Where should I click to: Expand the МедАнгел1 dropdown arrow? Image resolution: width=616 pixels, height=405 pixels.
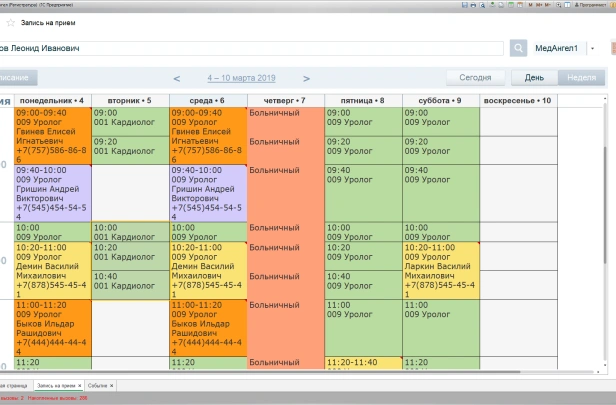[x=592, y=48]
